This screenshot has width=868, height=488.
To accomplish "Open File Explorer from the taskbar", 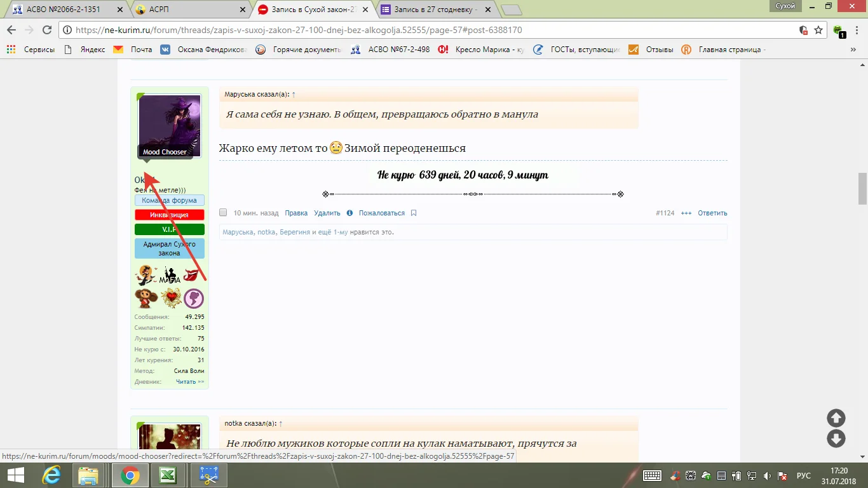I will 88,475.
